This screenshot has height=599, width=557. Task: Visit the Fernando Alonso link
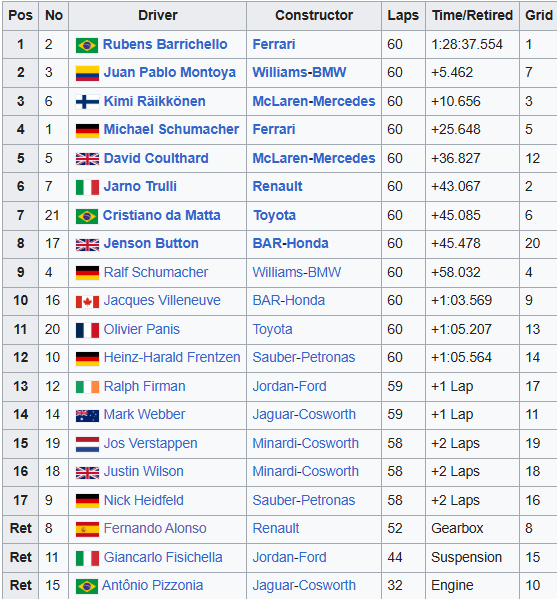(x=155, y=528)
